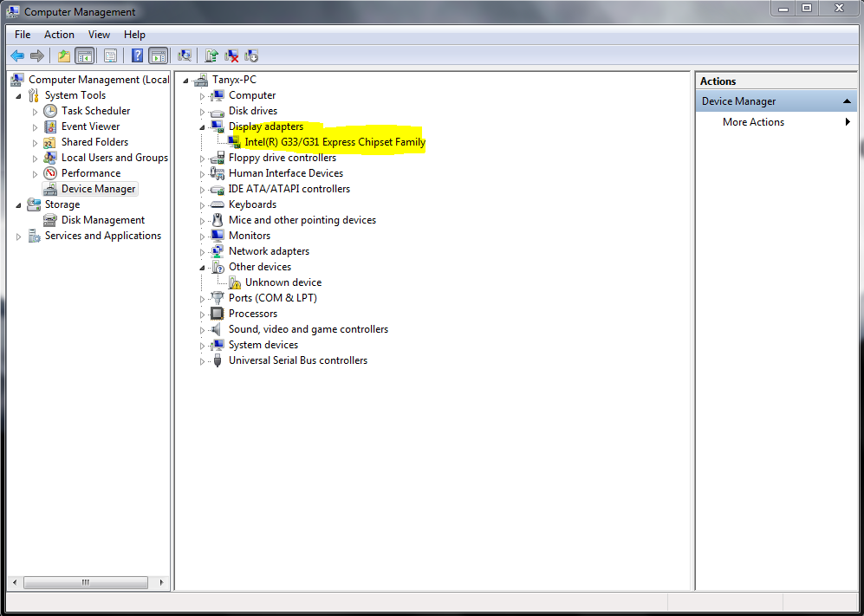Select the Local Users and Groups icon
This screenshot has width=864, height=616.
click(x=50, y=158)
